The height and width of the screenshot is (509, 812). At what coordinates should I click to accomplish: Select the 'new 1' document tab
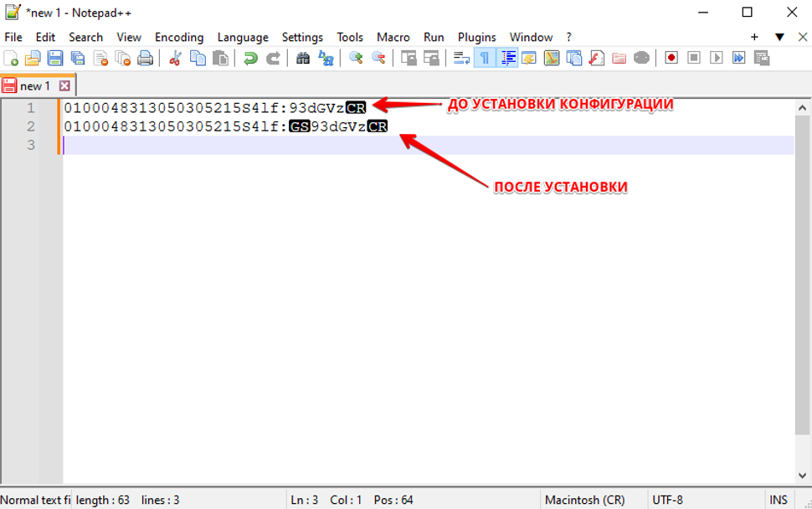coord(34,85)
